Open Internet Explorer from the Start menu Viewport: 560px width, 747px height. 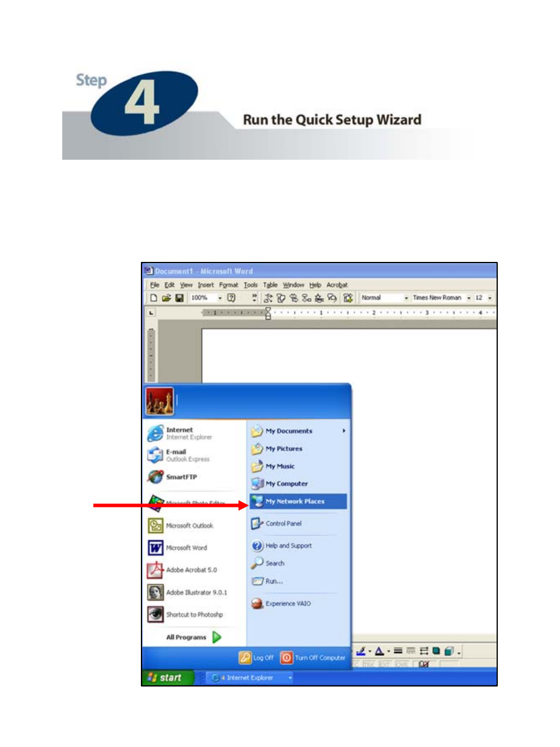click(x=180, y=433)
